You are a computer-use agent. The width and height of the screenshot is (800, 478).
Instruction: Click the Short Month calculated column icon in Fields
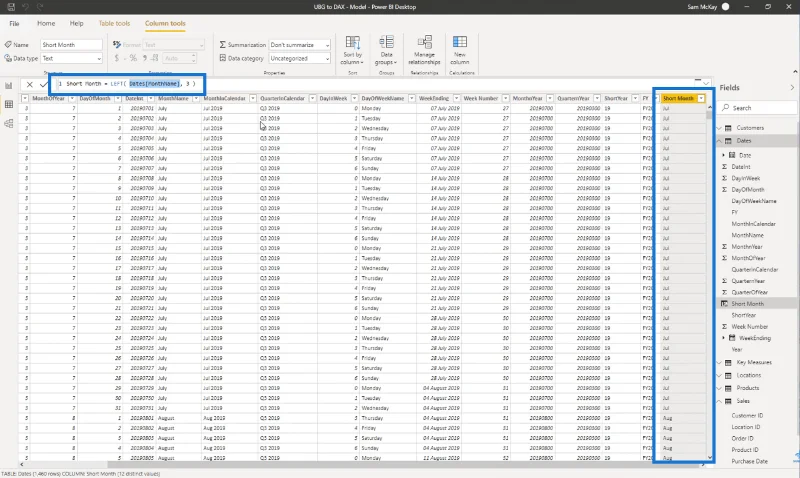[724, 304]
